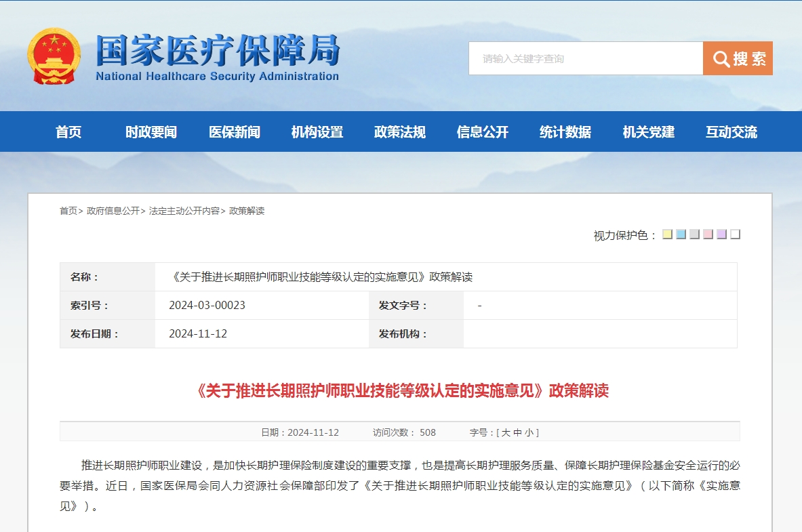Focus the keyword search input field
This screenshot has height=532, width=802.
click(x=585, y=58)
